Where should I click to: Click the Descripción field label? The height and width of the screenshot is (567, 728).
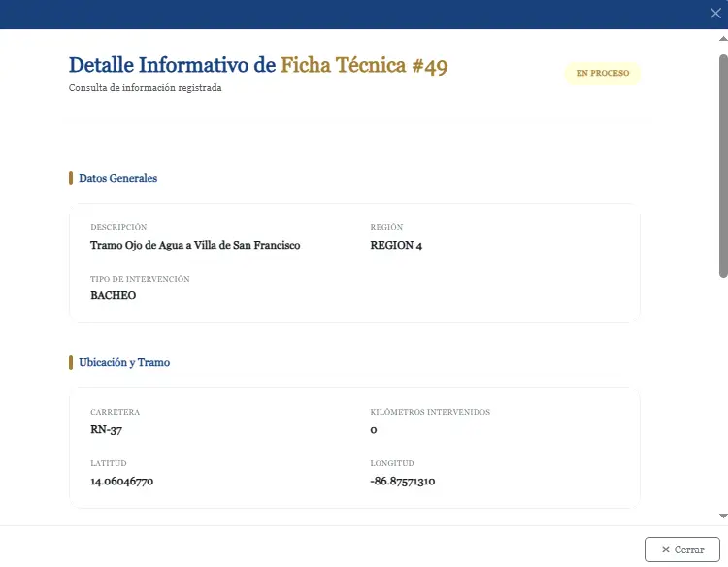(118, 227)
